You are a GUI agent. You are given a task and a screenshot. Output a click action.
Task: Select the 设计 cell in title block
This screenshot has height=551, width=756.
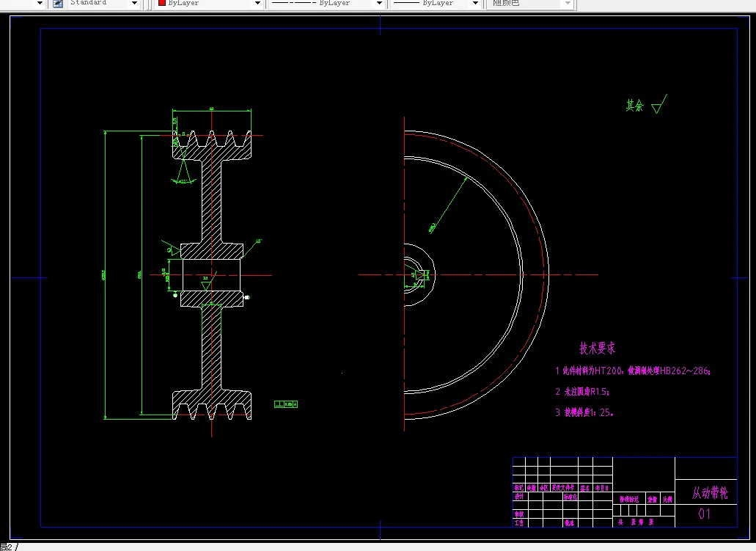tap(518, 497)
